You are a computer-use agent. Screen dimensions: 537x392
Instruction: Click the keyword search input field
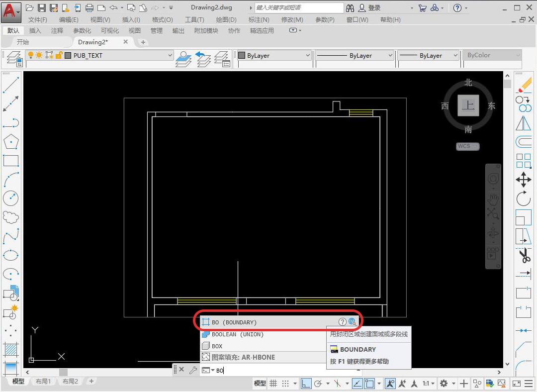(299, 7)
